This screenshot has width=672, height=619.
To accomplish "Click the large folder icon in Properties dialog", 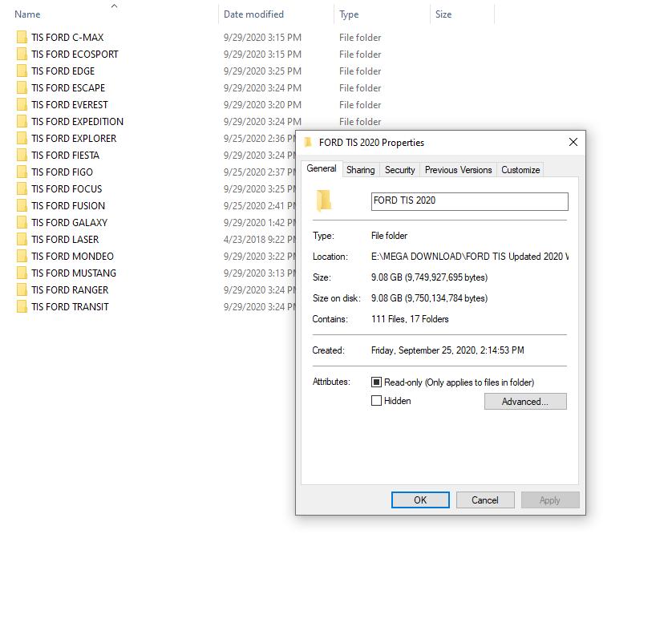I will tap(324, 200).
